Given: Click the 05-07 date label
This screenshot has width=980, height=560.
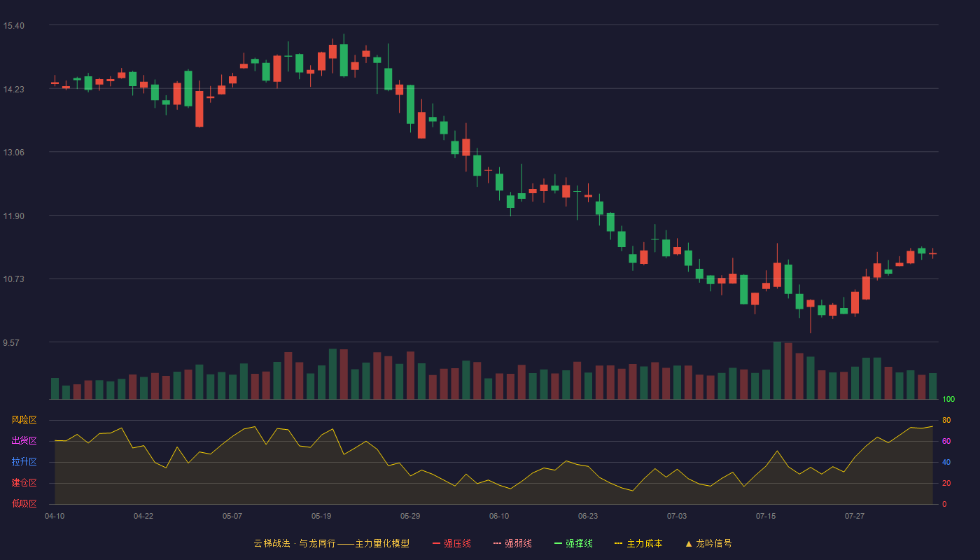Looking at the screenshot, I should 232,516.
